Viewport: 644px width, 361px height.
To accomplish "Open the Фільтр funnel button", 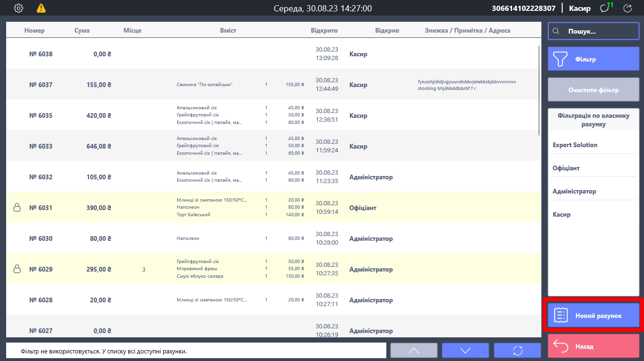I will tap(593, 59).
